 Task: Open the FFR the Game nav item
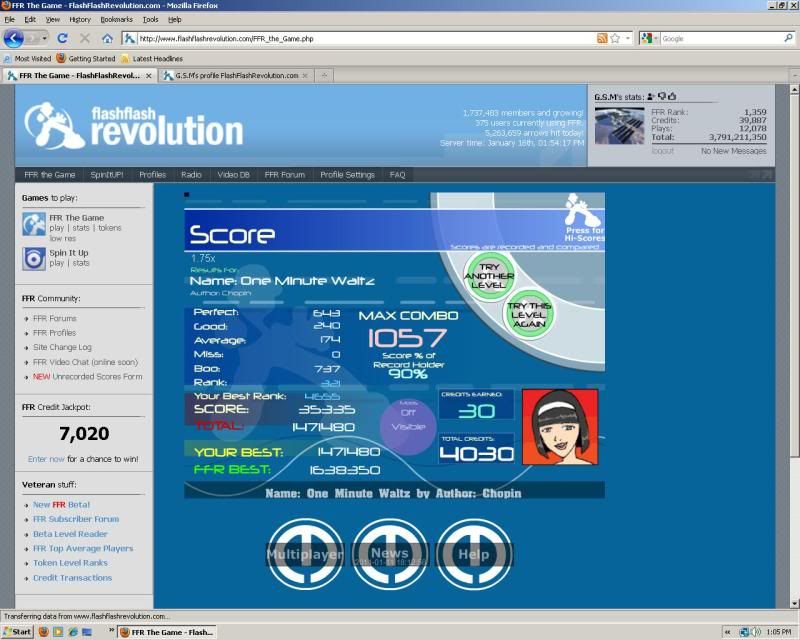pyautogui.click(x=49, y=175)
